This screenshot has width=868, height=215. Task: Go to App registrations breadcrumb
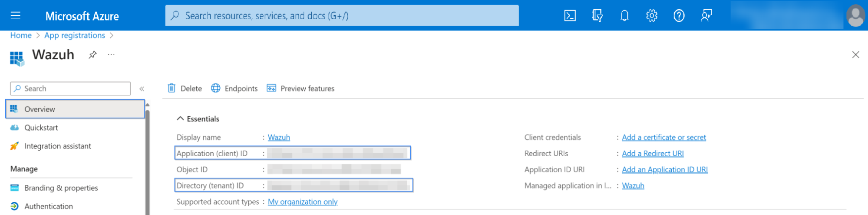pos(75,35)
